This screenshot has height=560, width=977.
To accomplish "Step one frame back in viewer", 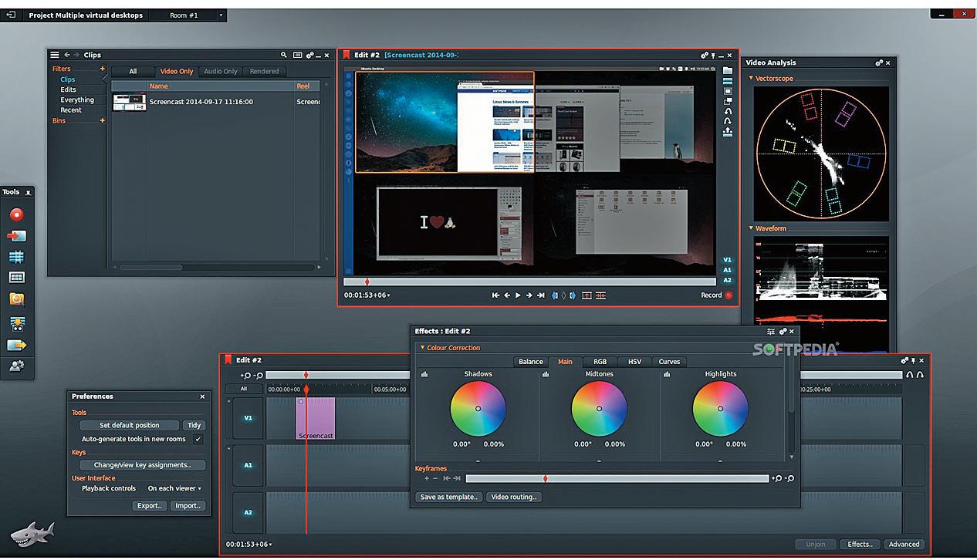I will pyautogui.click(x=507, y=295).
